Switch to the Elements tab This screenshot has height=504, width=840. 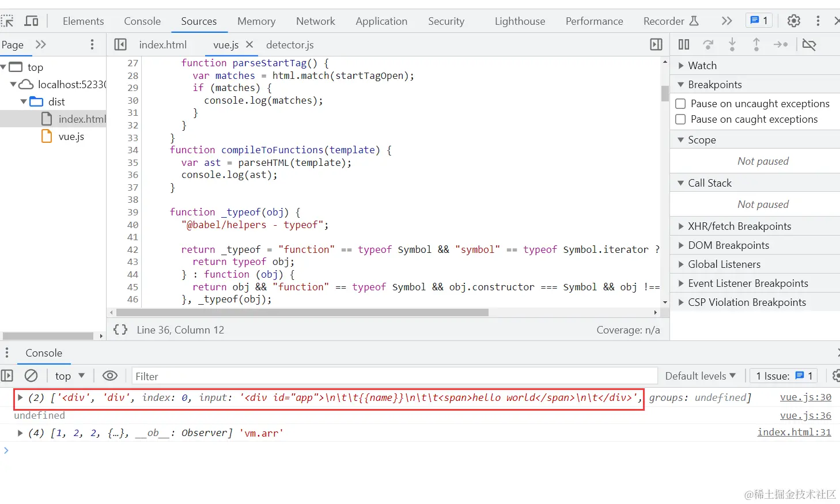pyautogui.click(x=84, y=21)
